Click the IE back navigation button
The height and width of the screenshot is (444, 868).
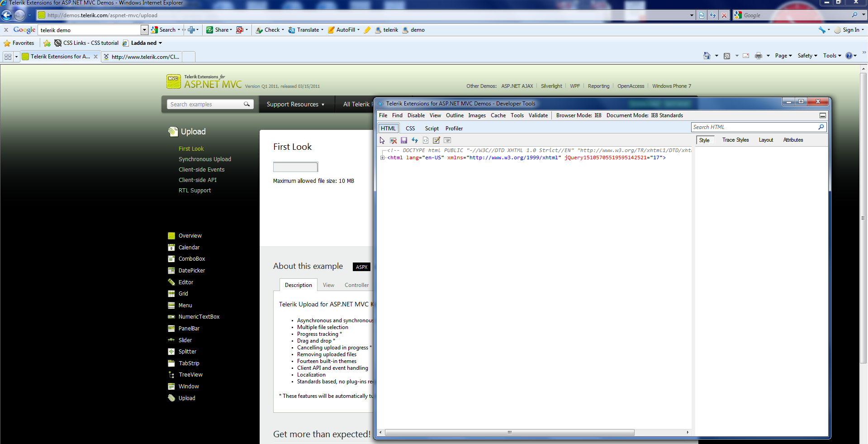click(x=6, y=15)
